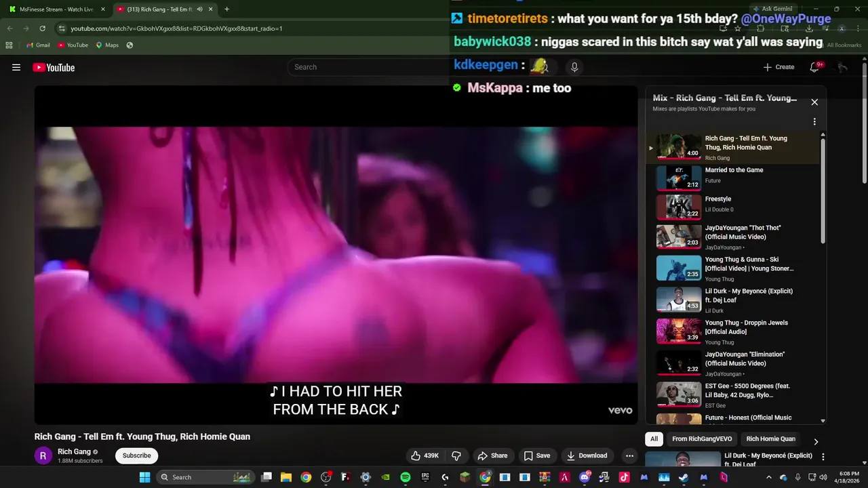Open the account avatar menu
Screen dimensions: 868x488
pos(842,67)
